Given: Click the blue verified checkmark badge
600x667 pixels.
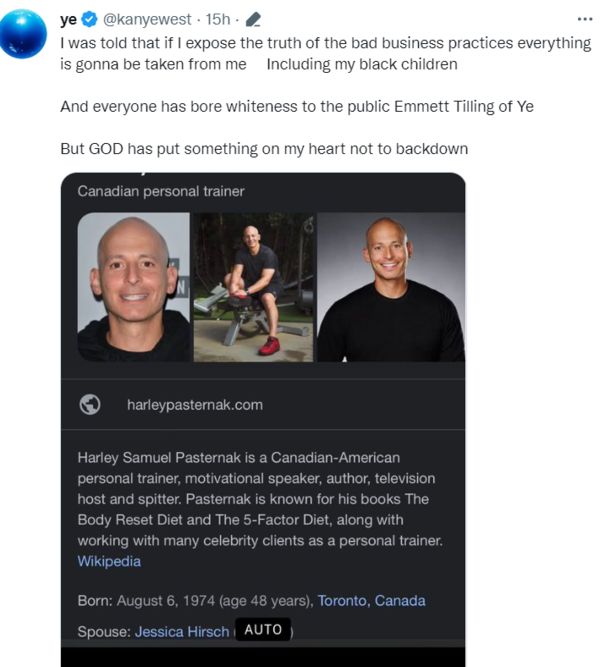Looking at the screenshot, I should tap(89, 20).
